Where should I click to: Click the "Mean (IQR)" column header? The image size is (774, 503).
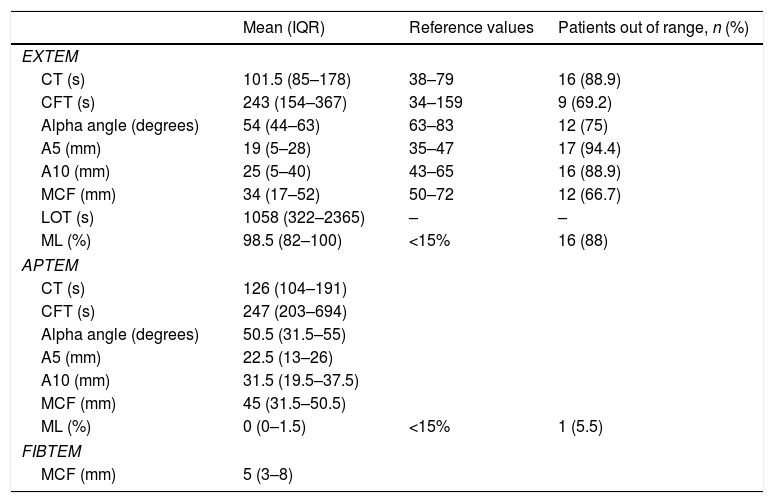pos(283,26)
